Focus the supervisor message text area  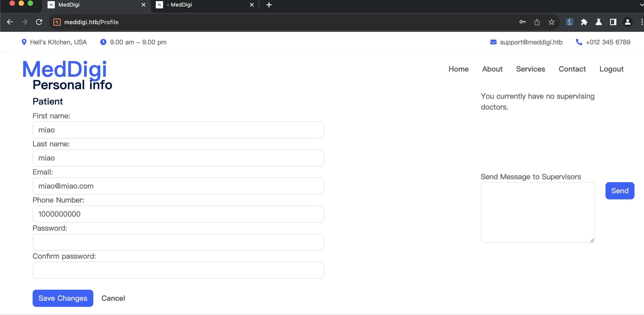537,212
